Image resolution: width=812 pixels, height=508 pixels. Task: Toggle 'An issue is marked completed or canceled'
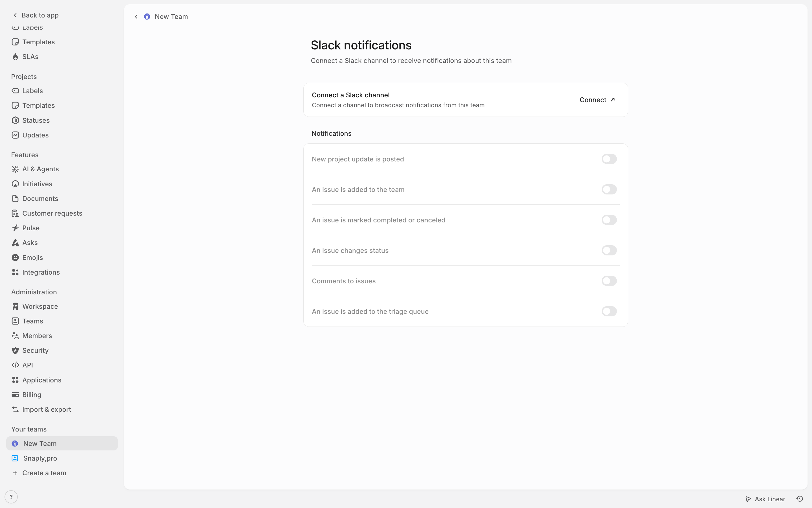(x=609, y=220)
